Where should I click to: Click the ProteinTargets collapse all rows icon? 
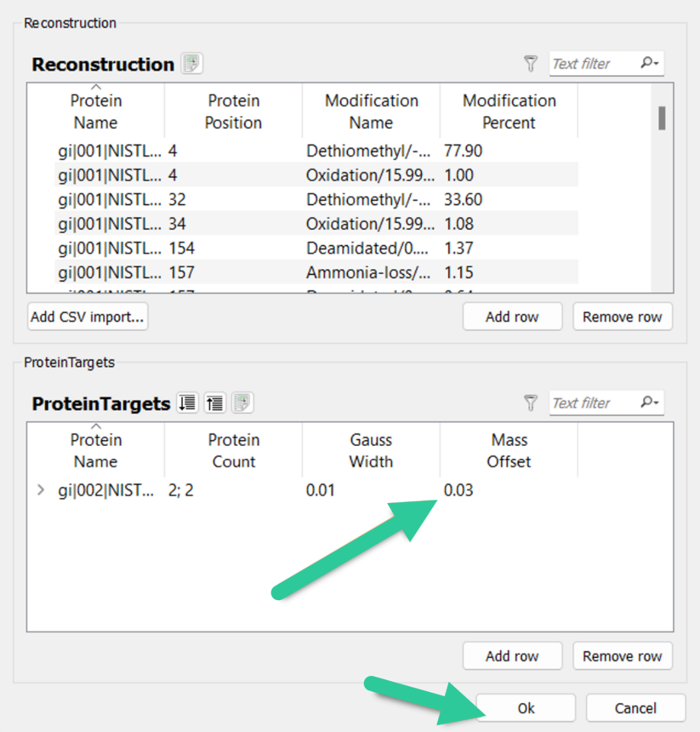(x=215, y=403)
